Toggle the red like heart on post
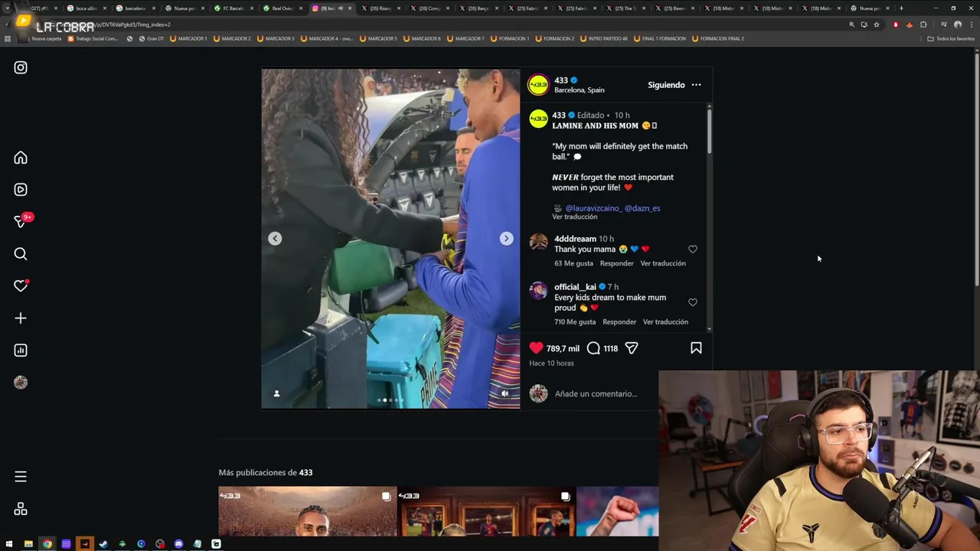This screenshot has width=980, height=551. click(x=536, y=348)
